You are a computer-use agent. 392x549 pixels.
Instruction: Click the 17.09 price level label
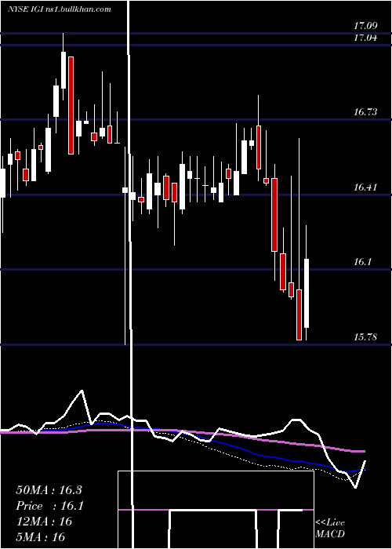pos(365,26)
